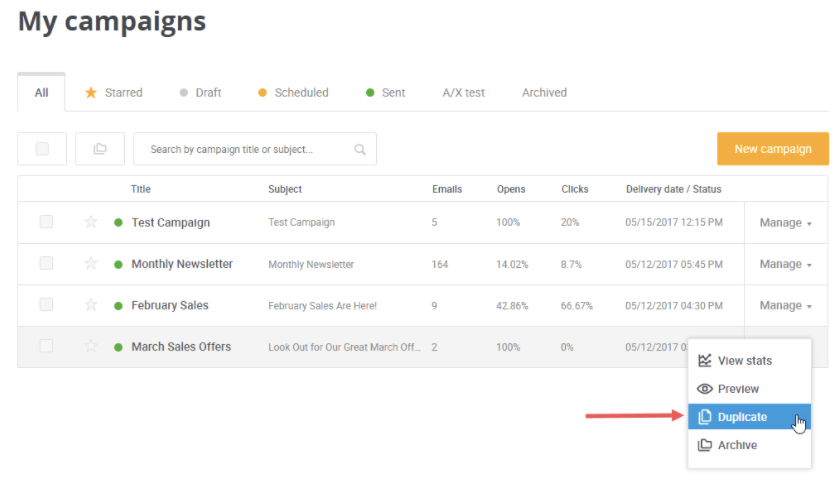Expand Manage menu for Monthly Newsletter
This screenshot has height=500, width=840.
(x=786, y=264)
